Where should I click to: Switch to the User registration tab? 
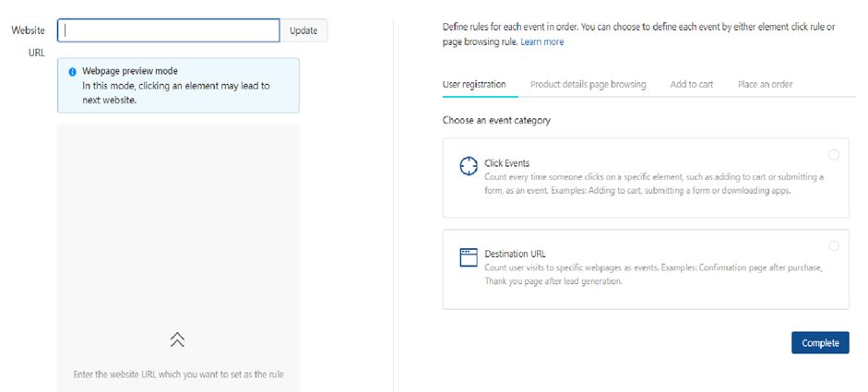(x=474, y=84)
